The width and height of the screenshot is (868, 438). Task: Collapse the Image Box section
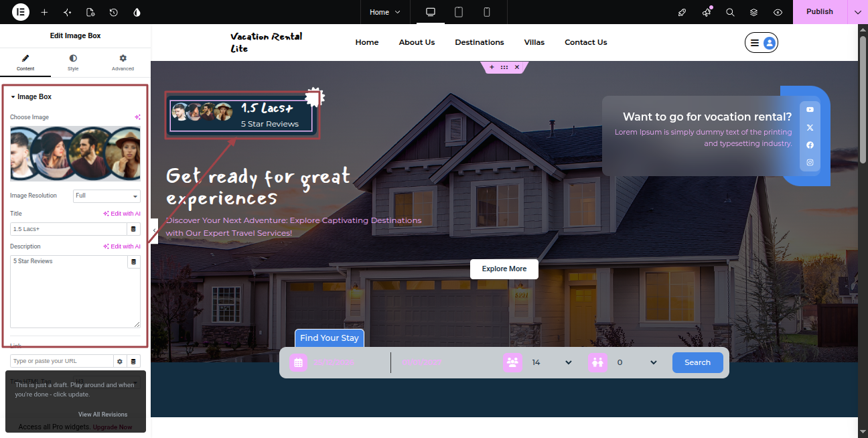click(x=31, y=96)
